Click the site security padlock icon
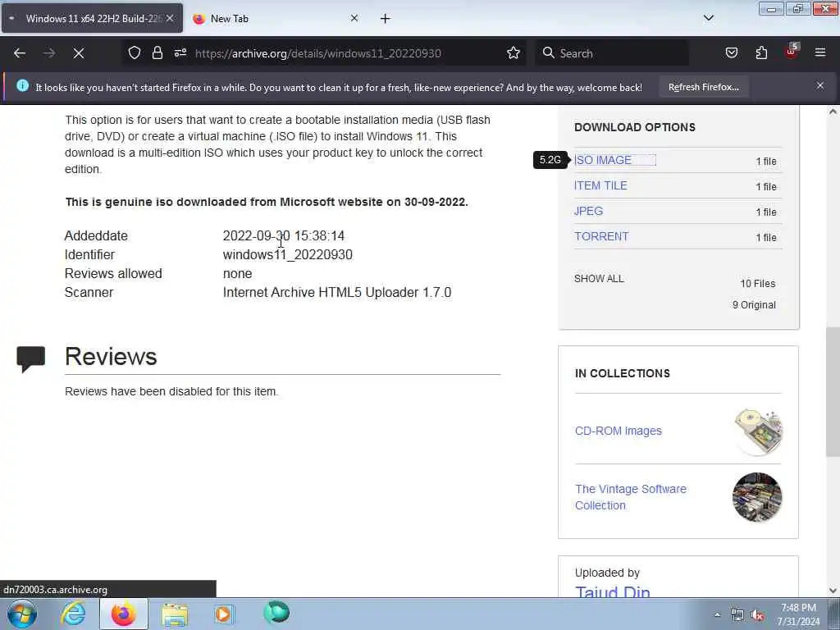840x630 pixels. [x=157, y=53]
